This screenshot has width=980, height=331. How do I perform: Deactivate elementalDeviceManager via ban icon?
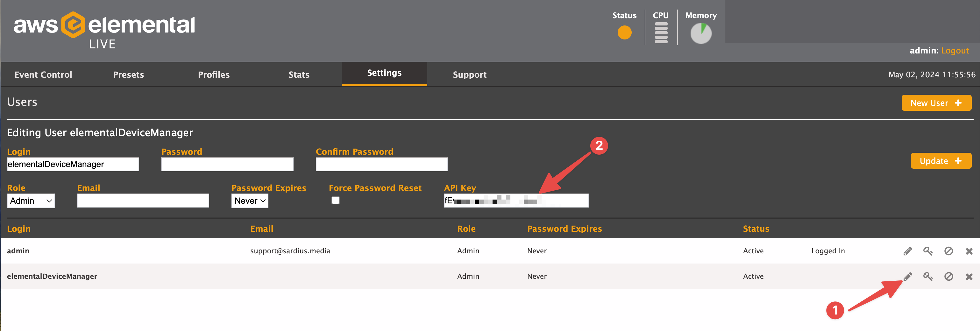coord(948,277)
